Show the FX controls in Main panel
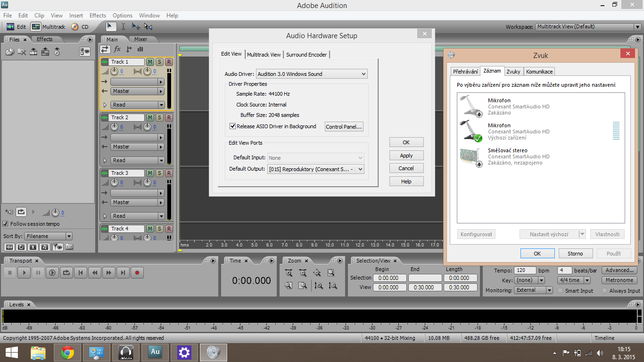The image size is (644, 362). pyautogui.click(x=117, y=49)
